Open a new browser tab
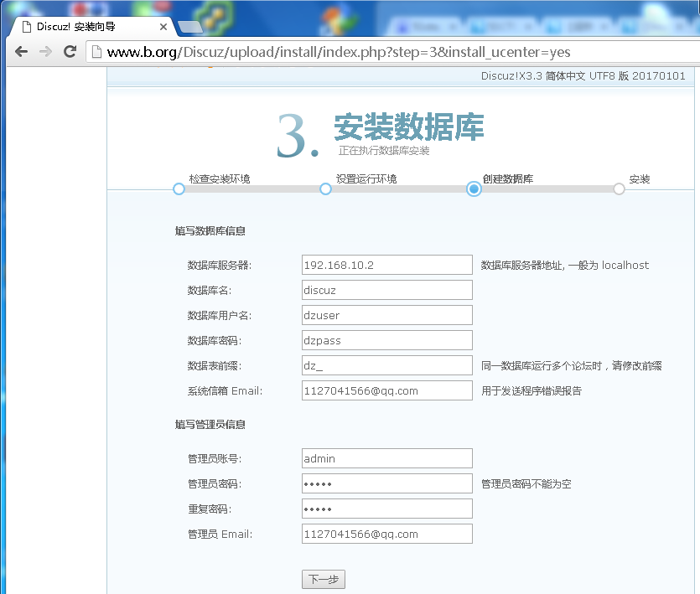Screen dimensions: 700x594 click(189, 27)
